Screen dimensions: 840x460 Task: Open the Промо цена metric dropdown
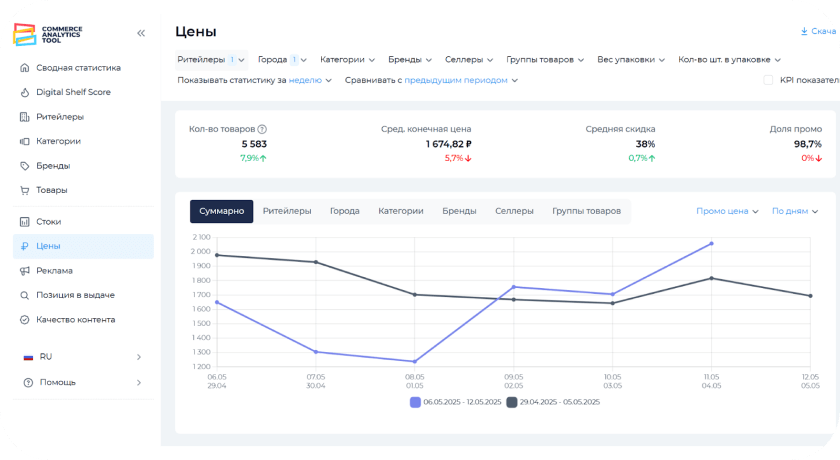(727, 212)
